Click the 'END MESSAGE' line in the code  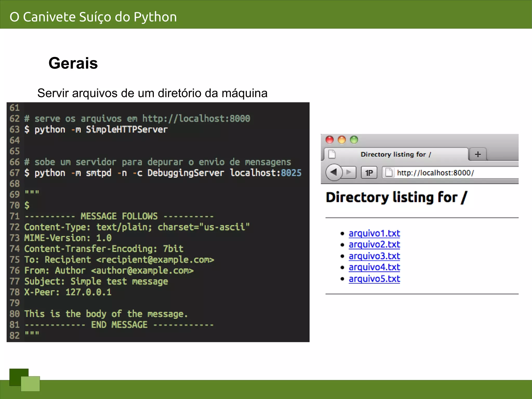click(x=119, y=325)
